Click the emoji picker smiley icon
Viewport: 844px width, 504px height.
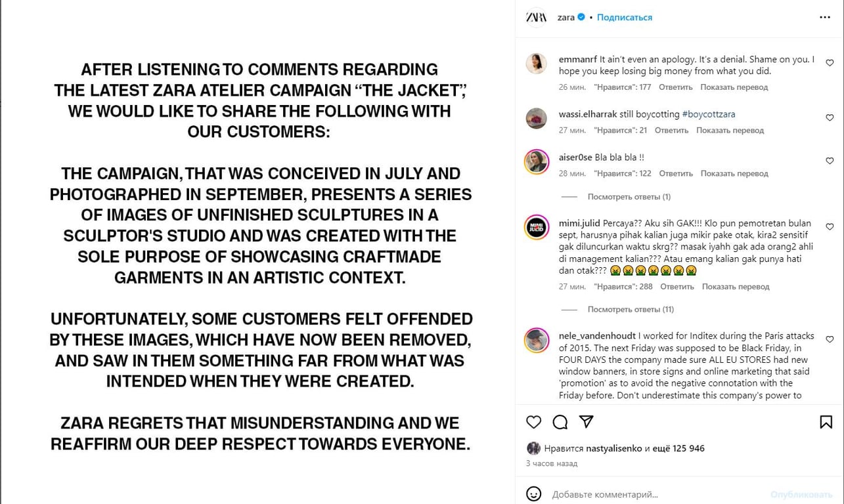(x=534, y=494)
